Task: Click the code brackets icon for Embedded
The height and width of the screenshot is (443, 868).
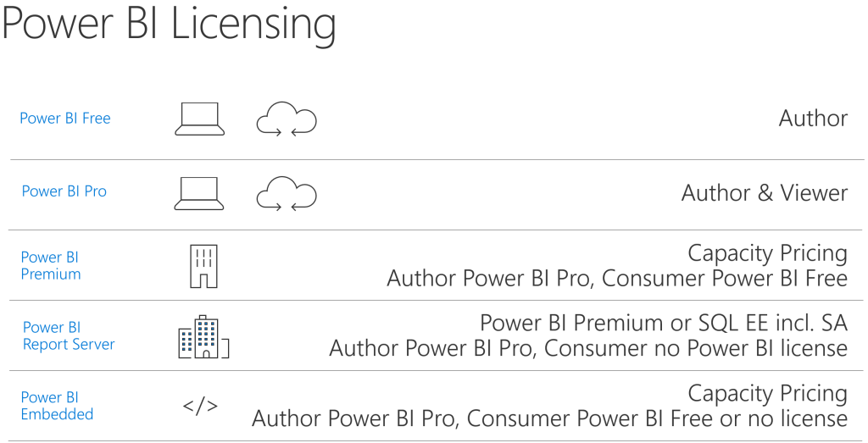Action: [200, 406]
